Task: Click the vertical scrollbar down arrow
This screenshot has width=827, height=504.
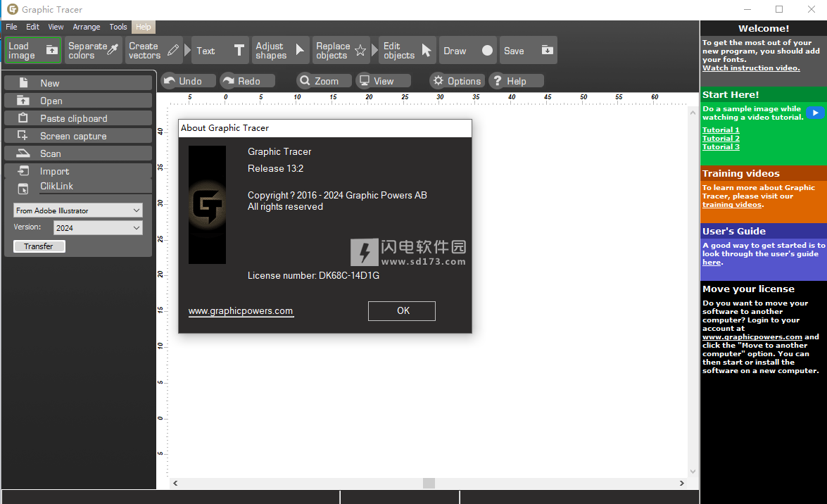Action: (x=693, y=472)
